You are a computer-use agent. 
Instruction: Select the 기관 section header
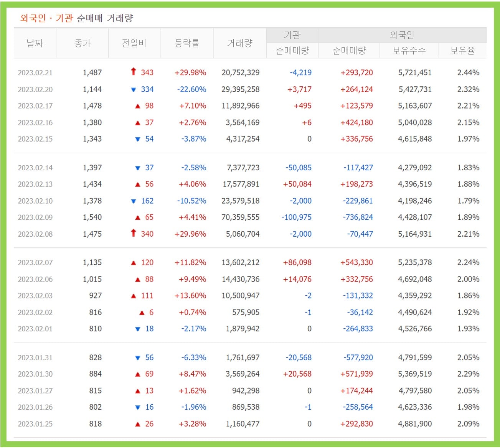[292, 34]
